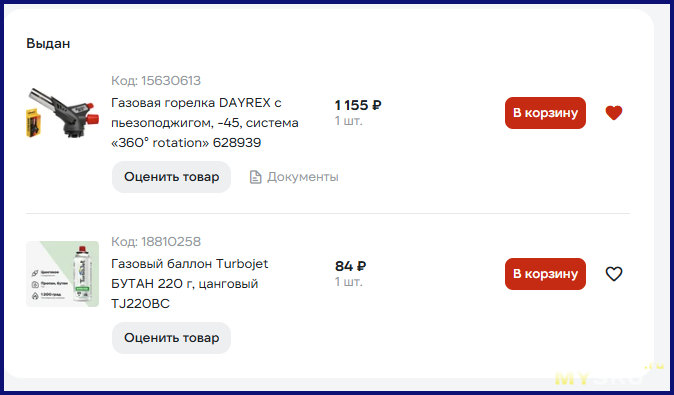The height and width of the screenshot is (395, 674).
Task: Click the 84 ₽ price
Action: coord(350,266)
